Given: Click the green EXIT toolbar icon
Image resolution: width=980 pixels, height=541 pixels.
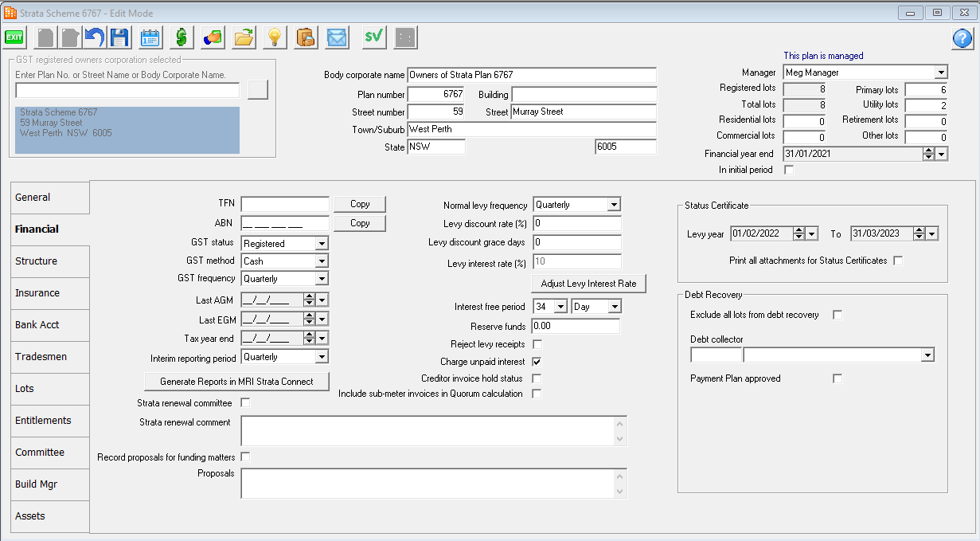Looking at the screenshot, I should [14, 37].
